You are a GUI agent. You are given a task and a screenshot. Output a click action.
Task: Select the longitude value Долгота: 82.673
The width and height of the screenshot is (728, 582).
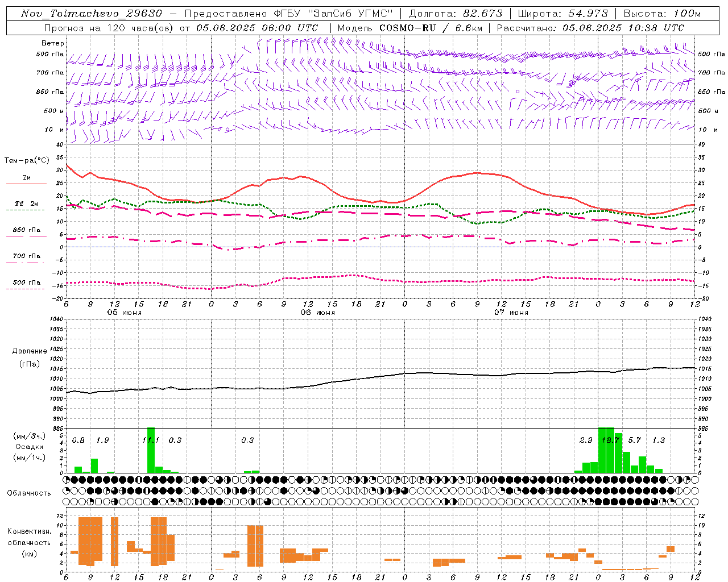[x=456, y=14]
